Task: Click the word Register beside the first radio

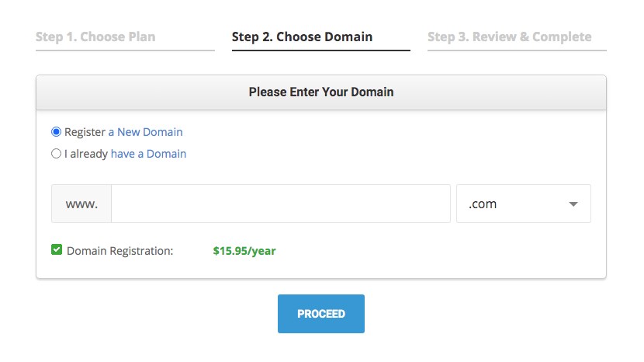Action: tap(85, 132)
